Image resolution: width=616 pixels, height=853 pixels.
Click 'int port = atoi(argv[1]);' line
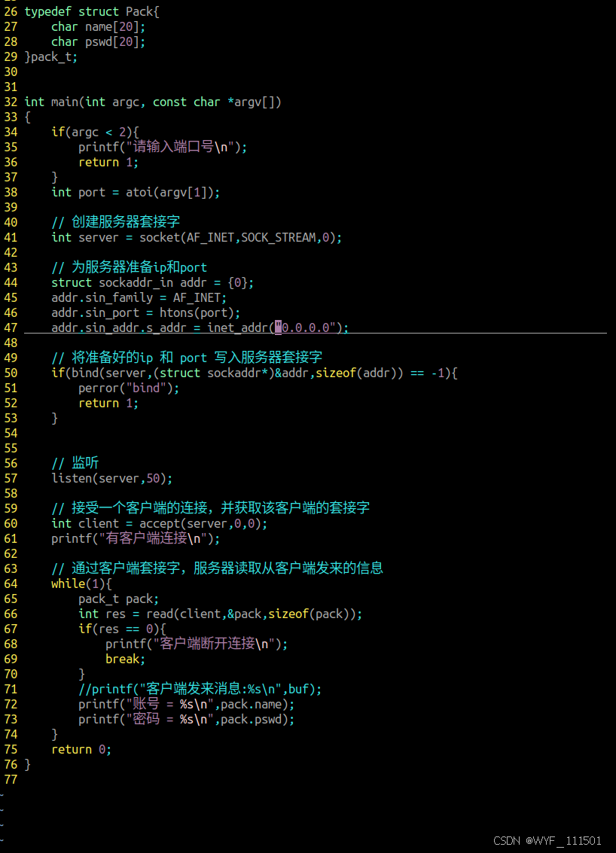click(x=136, y=193)
